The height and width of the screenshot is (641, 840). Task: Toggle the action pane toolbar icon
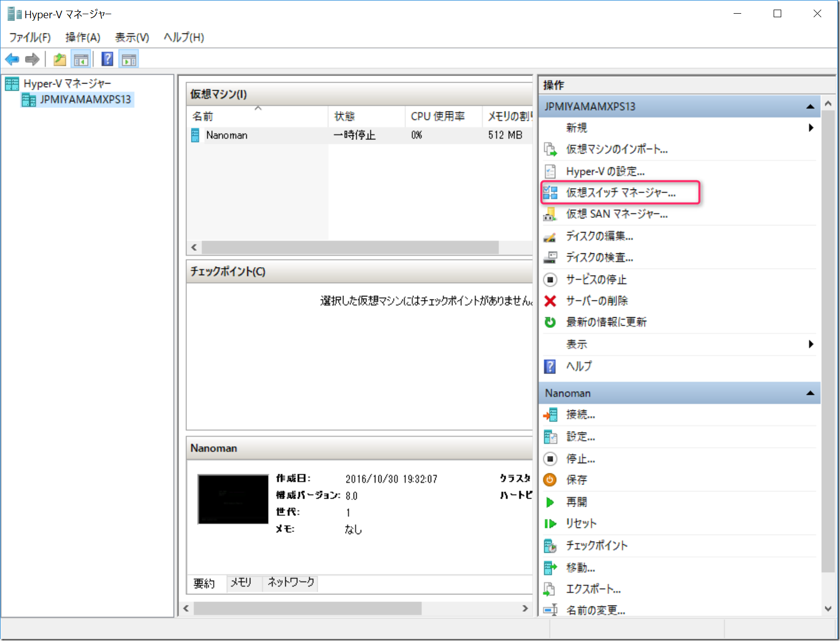pyautogui.click(x=129, y=59)
